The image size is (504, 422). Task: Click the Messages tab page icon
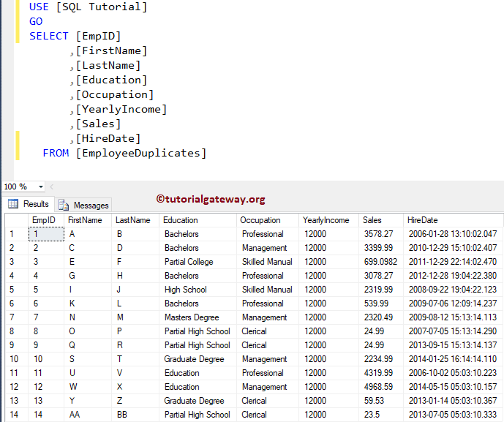point(64,206)
